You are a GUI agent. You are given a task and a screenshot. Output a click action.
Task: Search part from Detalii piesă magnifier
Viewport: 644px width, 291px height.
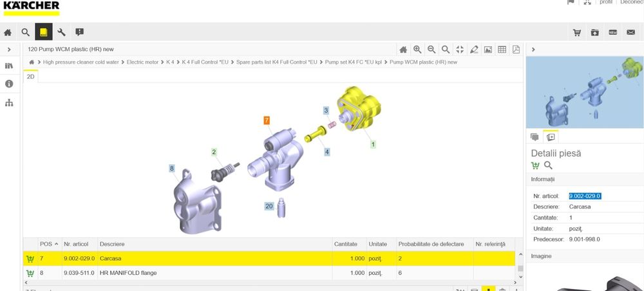[x=548, y=165]
